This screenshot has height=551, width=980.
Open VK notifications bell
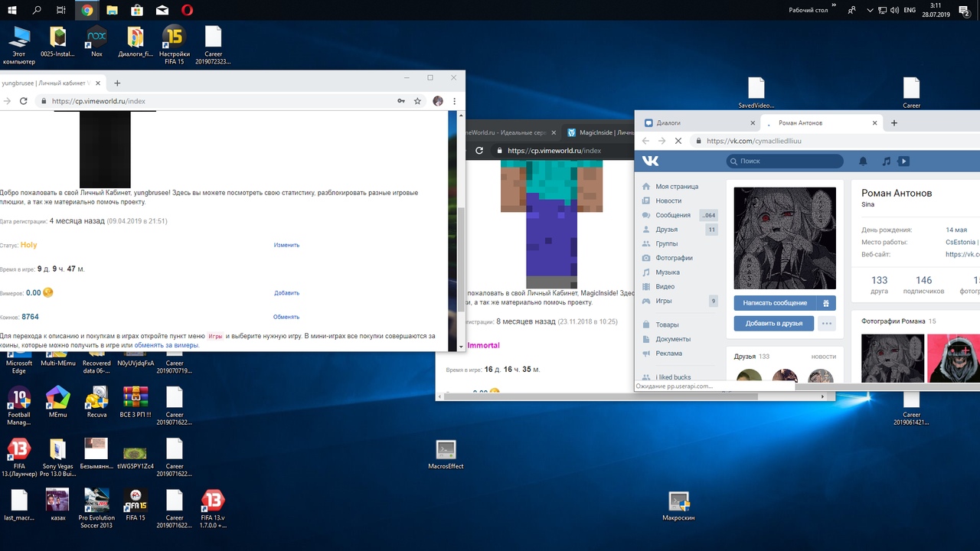pyautogui.click(x=863, y=161)
